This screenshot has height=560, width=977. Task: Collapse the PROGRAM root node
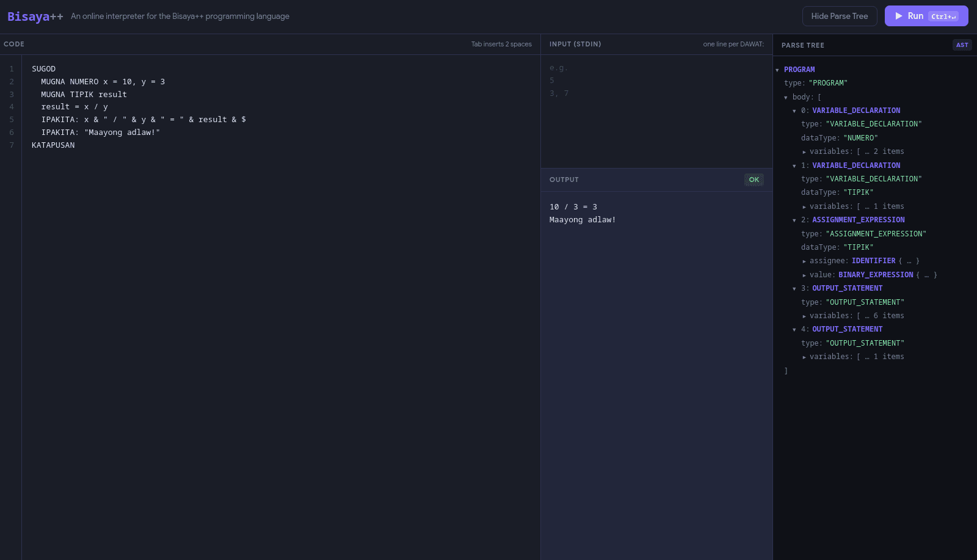[777, 70]
